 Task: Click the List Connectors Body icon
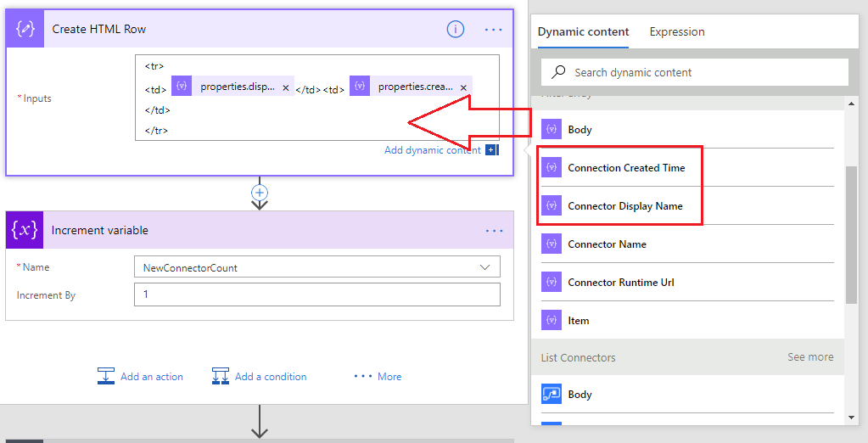pyautogui.click(x=552, y=395)
